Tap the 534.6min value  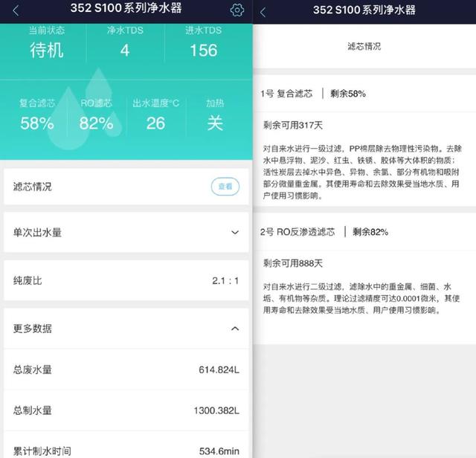[219, 451]
